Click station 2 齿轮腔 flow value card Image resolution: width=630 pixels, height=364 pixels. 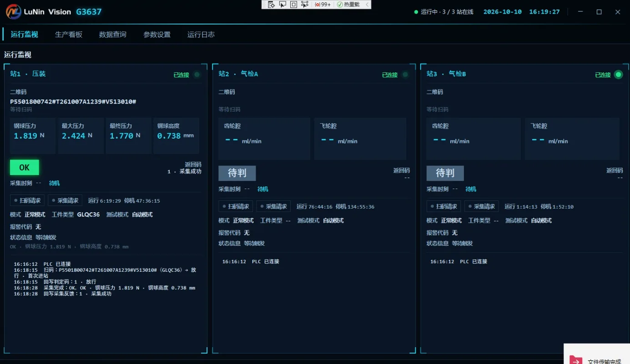pyautogui.click(x=264, y=139)
